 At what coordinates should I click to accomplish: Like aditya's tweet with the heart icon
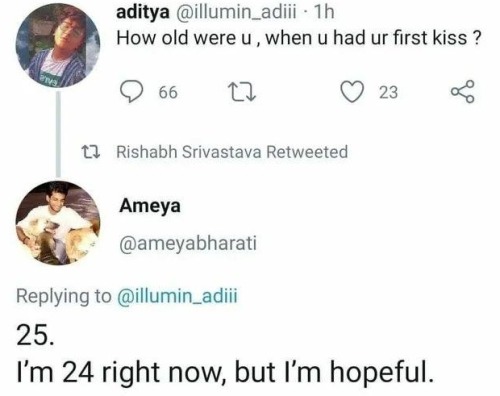pyautogui.click(x=353, y=92)
